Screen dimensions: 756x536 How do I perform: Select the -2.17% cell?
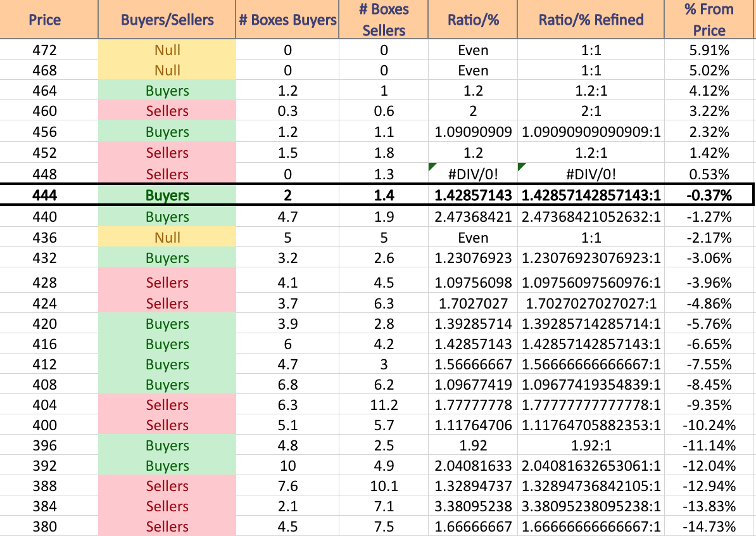coord(709,238)
